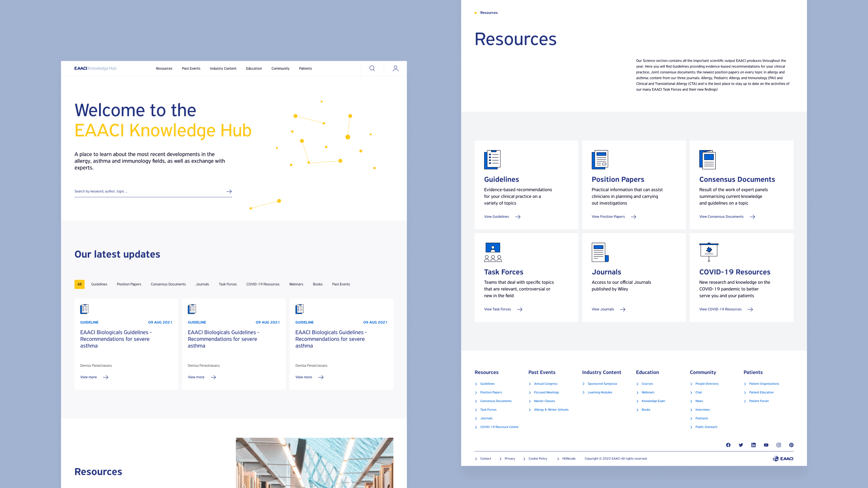Open the Education menu in the navigation bar
The height and width of the screenshot is (488, 868).
tap(254, 68)
